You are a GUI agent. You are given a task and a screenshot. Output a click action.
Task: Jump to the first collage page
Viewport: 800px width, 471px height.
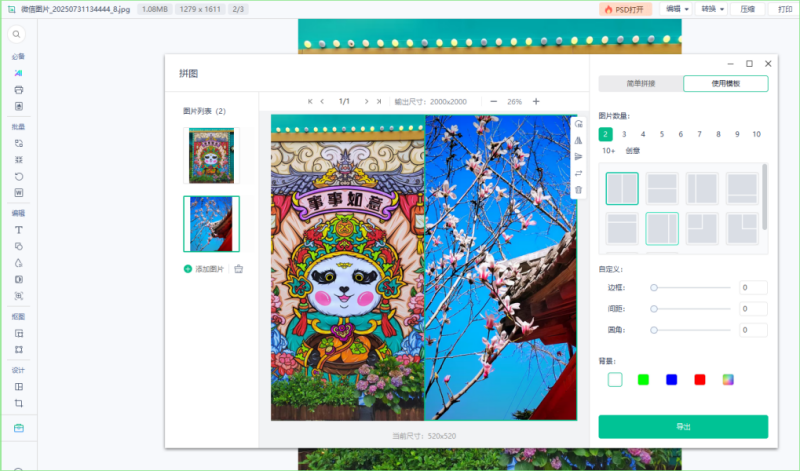coord(310,102)
